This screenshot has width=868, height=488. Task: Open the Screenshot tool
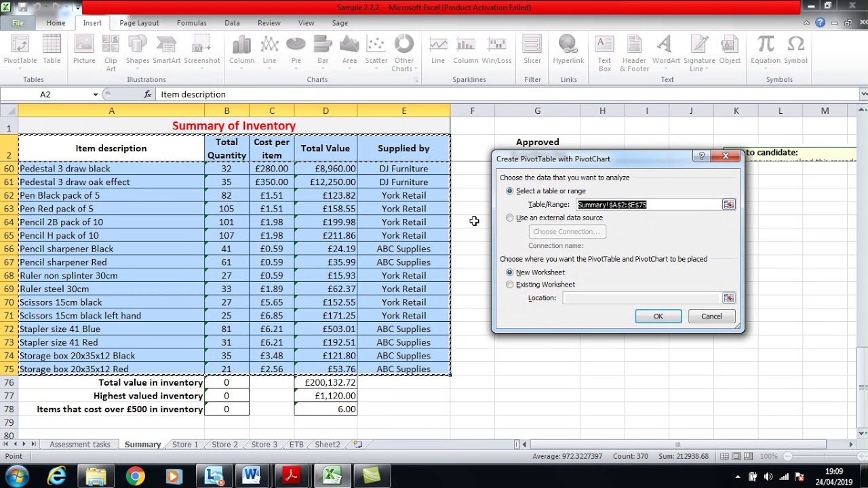202,53
